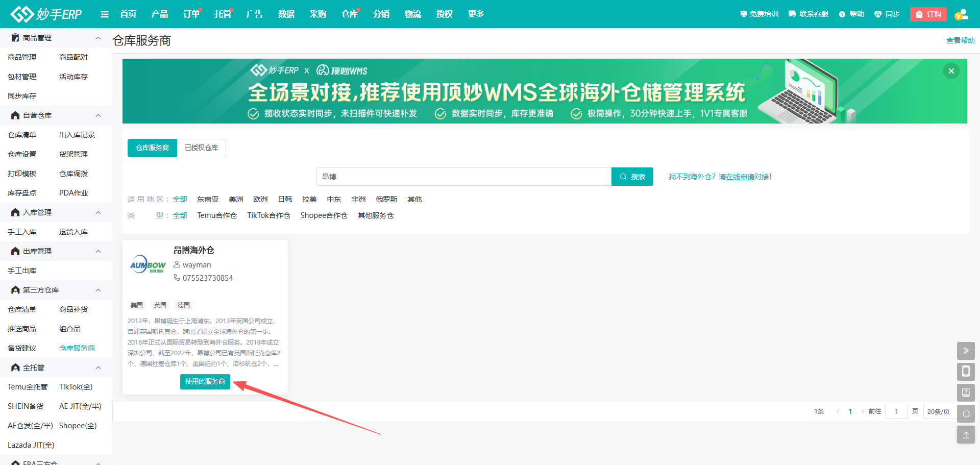The height and width of the screenshot is (465, 980).
Task: Open the 仓库 top menu
Action: (x=350, y=14)
